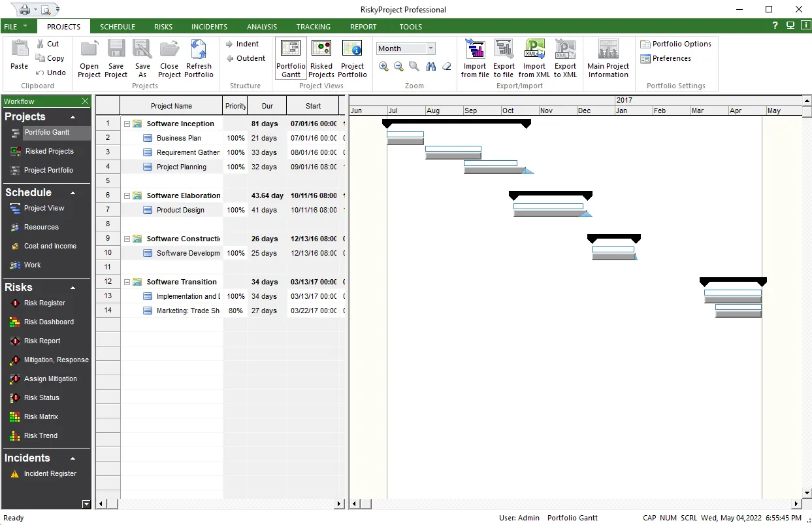Collapse the Schedule workflow section
The width and height of the screenshot is (812, 525).
[73, 193]
